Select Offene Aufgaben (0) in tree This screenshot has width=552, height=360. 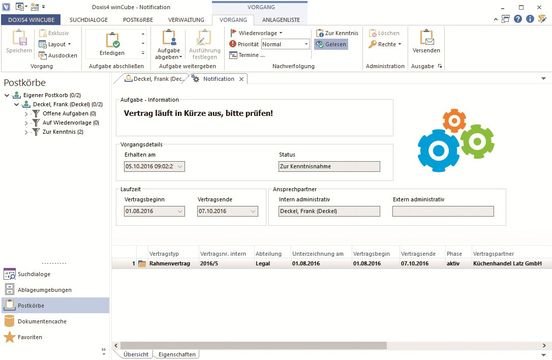click(x=69, y=114)
